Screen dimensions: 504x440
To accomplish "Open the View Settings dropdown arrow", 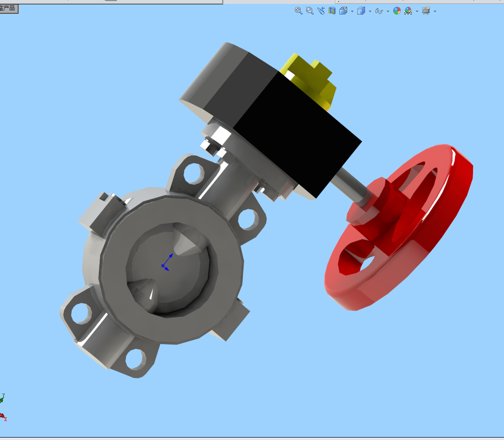I will tap(435, 11).
